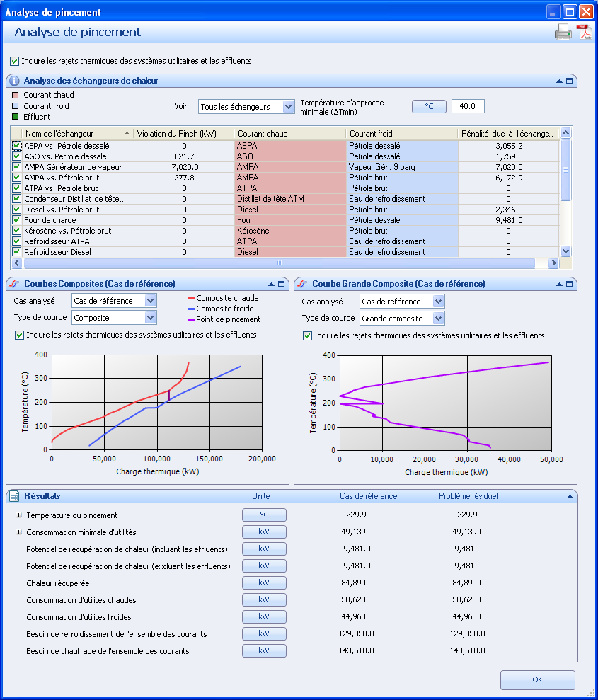The width and height of the screenshot is (598, 700).
Task: Expand the Température du pincement row
Action: pos(18,515)
